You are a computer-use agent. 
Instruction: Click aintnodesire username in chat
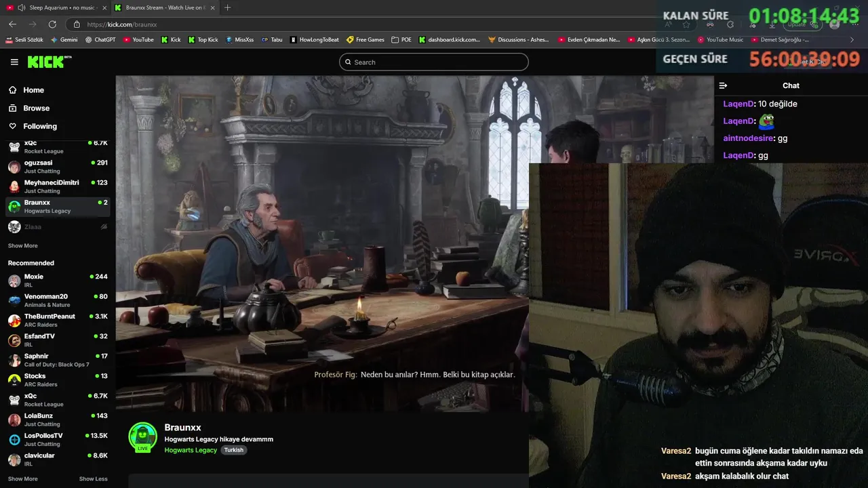click(x=749, y=138)
